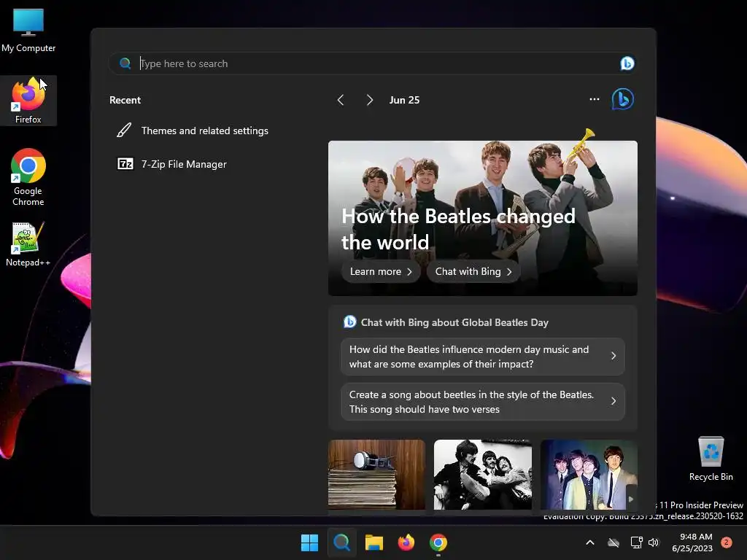Click the search magnifier icon in the search box
The width and height of the screenshot is (747, 560).
pos(125,63)
